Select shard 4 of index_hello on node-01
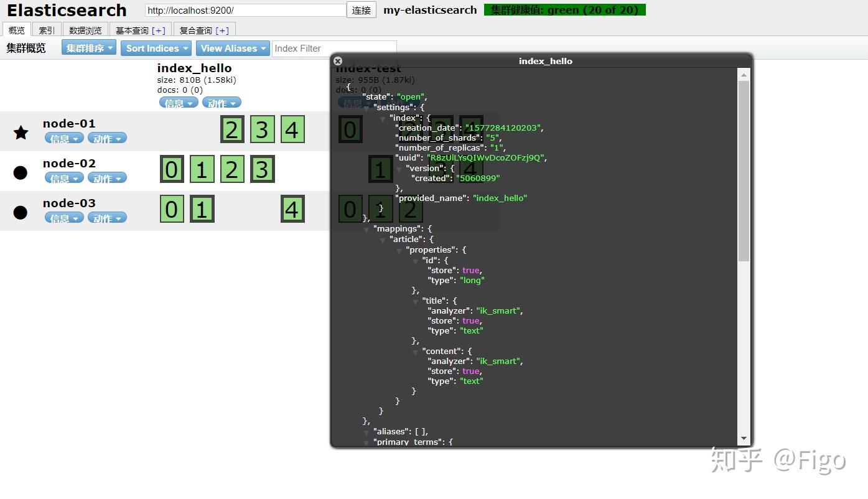 tap(292, 130)
